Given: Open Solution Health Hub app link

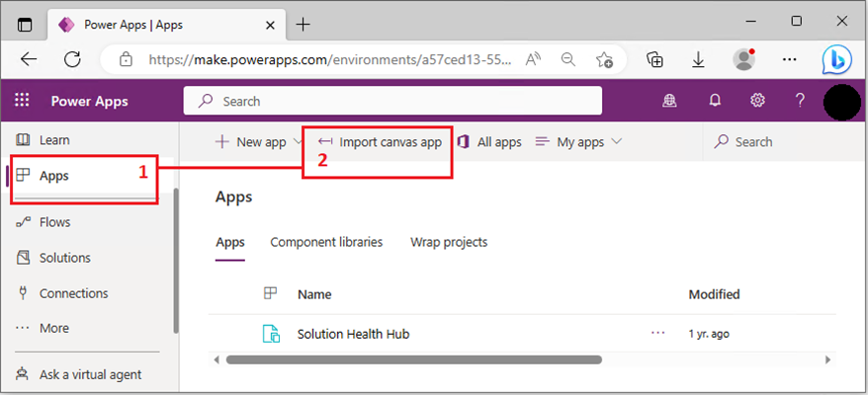Looking at the screenshot, I should [x=353, y=334].
